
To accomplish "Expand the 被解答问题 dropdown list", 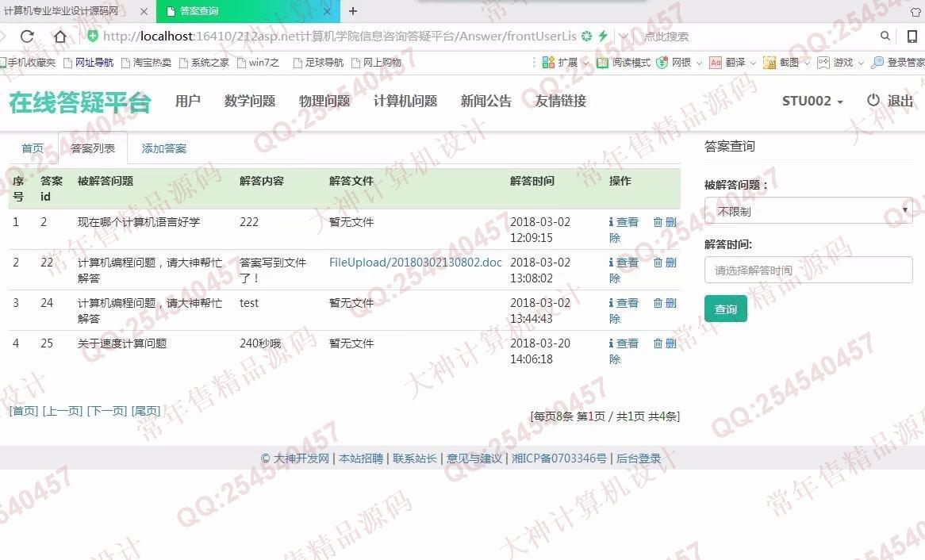I will (x=808, y=211).
